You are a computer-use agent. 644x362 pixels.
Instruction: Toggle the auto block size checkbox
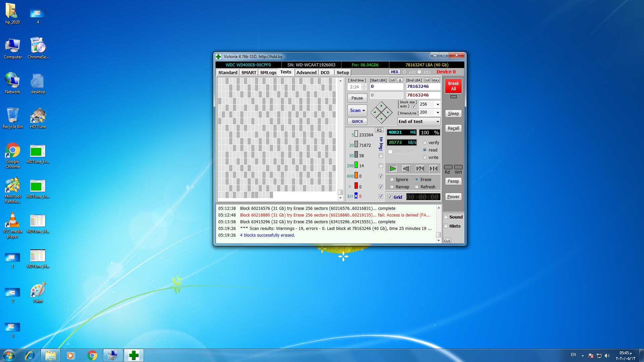414,106
